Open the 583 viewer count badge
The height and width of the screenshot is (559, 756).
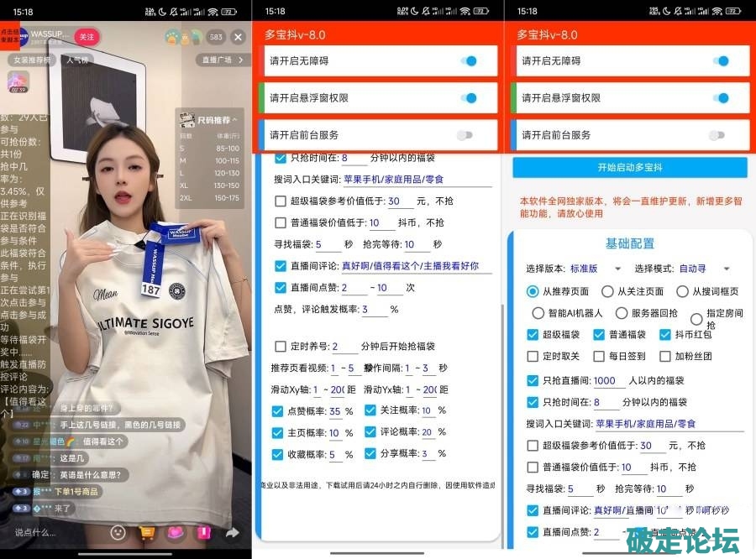216,37
